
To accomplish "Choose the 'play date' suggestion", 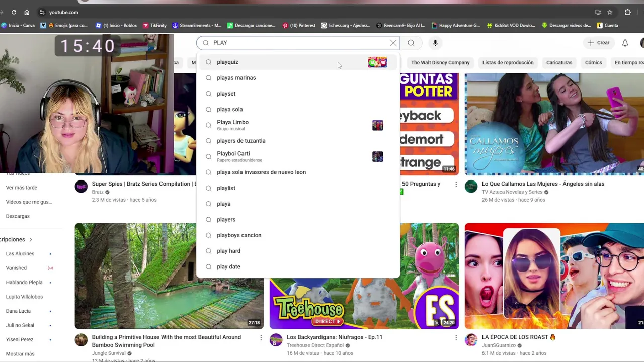I will [x=298, y=266].
